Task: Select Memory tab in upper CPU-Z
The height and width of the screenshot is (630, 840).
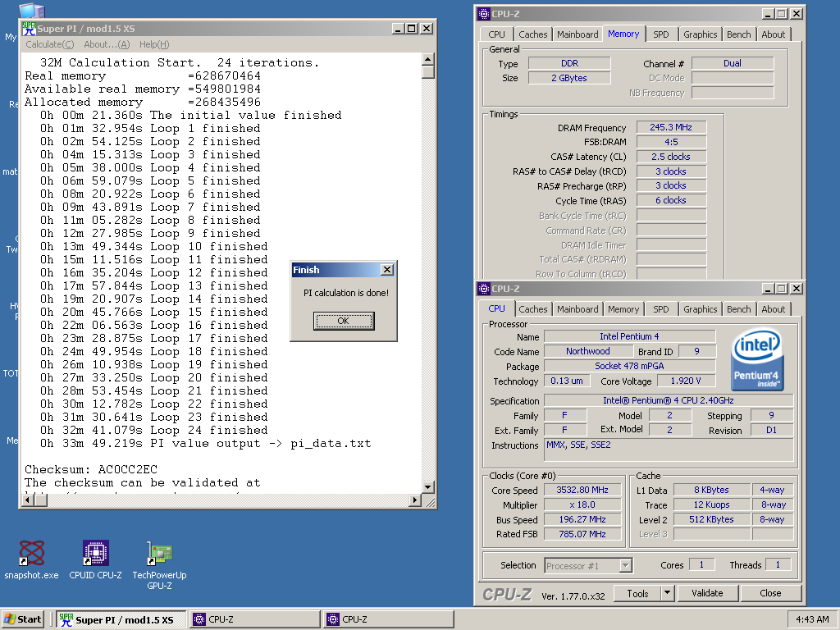Action: tap(623, 33)
